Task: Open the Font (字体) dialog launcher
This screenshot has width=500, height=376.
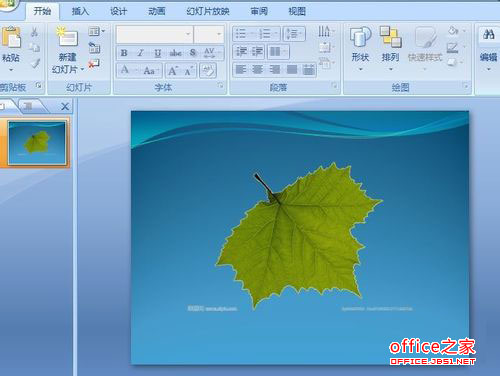Action: pos(221,86)
